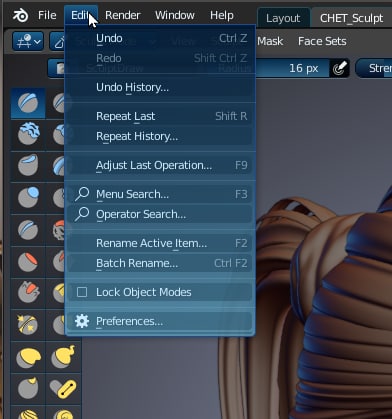This screenshot has width=392, height=419.
Task: Open Repeat History in the Edit menu
Action: click(160, 136)
